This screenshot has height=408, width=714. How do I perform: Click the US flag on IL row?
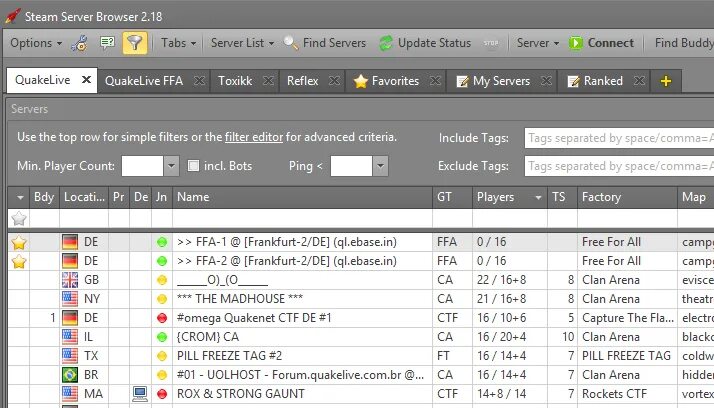coord(70,337)
